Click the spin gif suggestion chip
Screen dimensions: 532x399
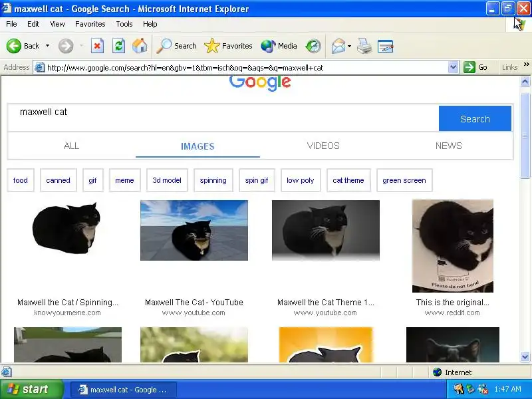[x=257, y=180]
